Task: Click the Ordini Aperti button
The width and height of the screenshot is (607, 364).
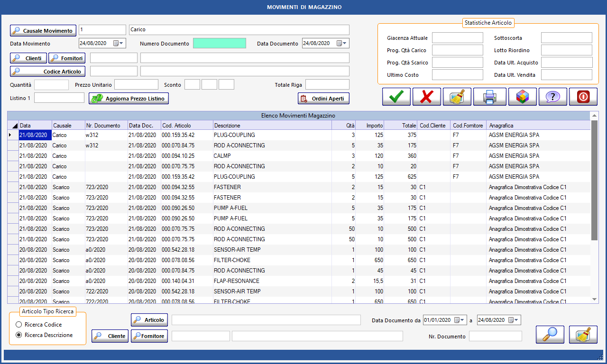Action: [323, 99]
